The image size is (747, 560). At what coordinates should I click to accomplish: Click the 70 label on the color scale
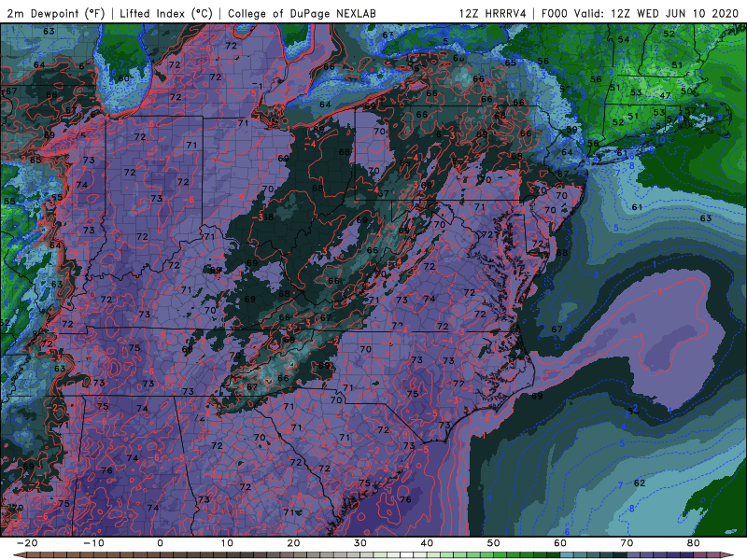tap(627, 543)
